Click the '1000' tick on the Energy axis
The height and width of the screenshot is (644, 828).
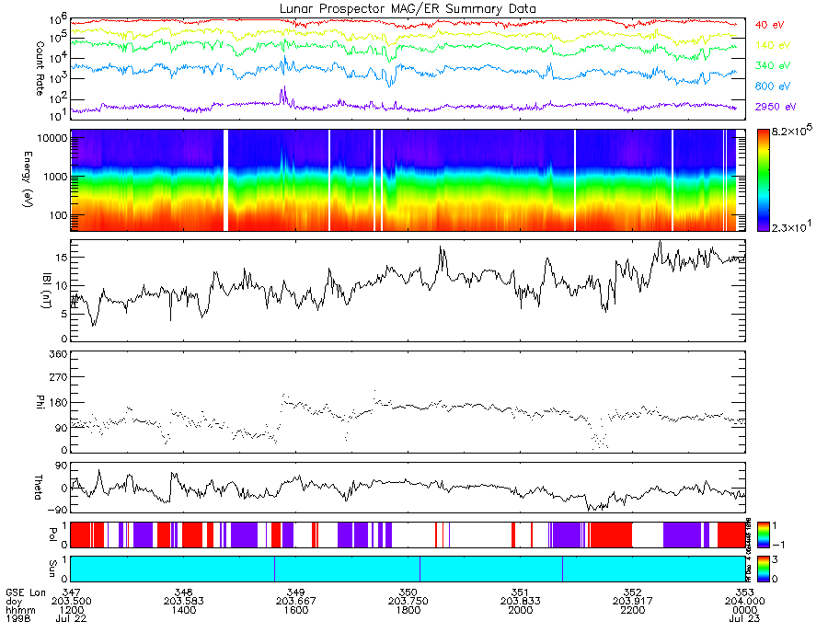pyautogui.click(x=54, y=177)
